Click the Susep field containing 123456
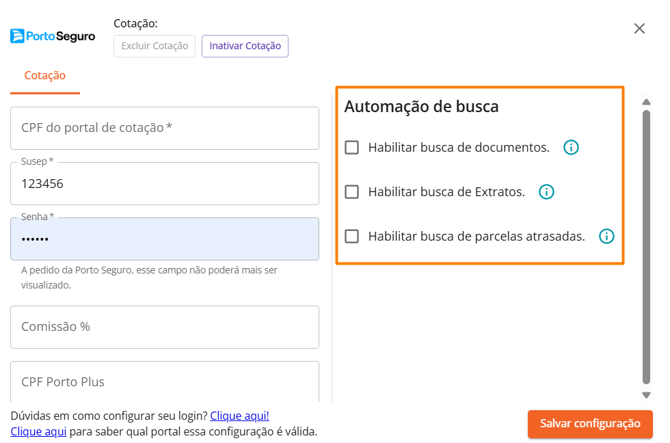 point(165,184)
